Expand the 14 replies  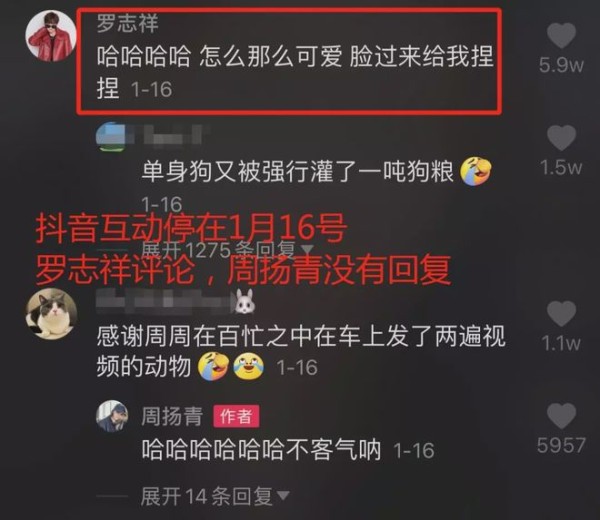coord(215,496)
